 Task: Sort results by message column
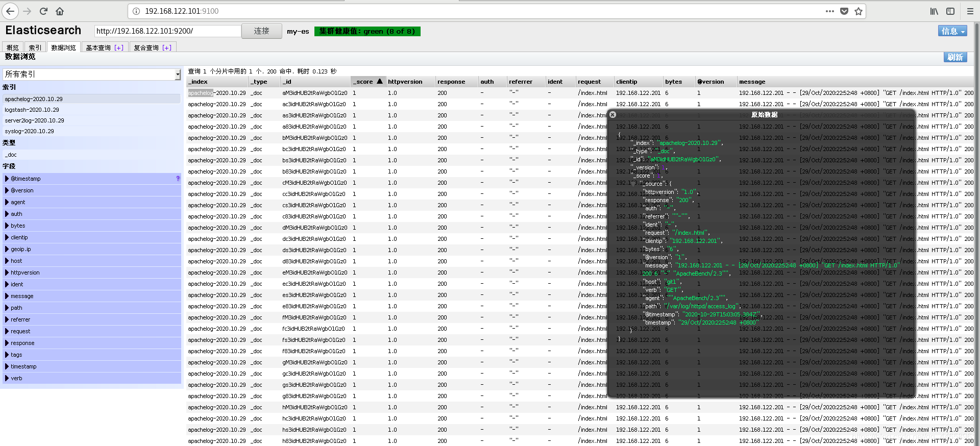tap(855, 82)
